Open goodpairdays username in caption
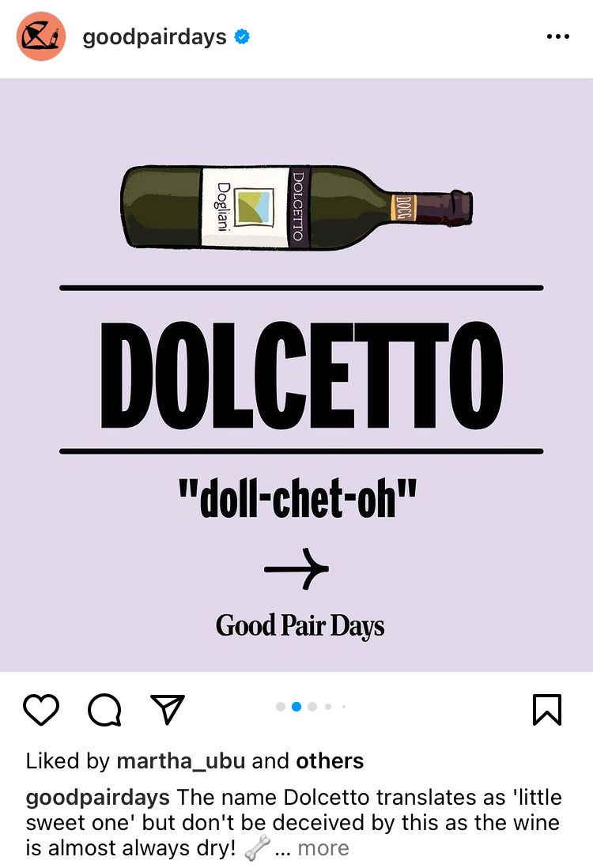 tap(97, 798)
